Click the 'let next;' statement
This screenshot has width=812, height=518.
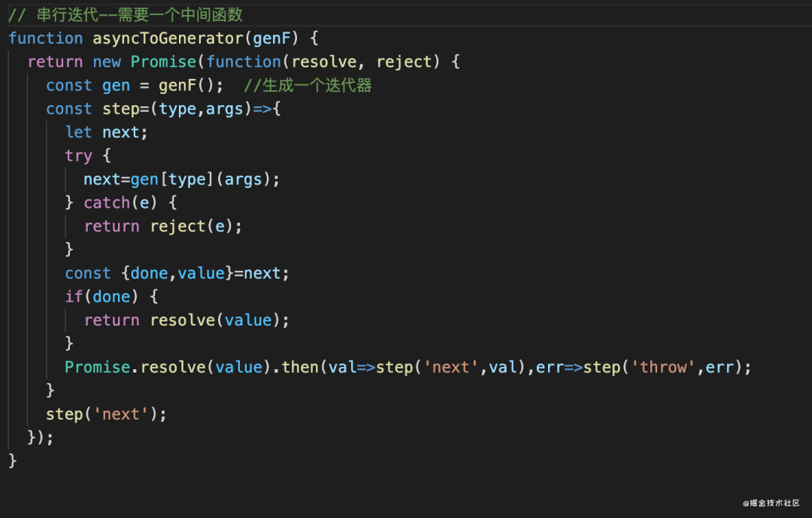pos(106,132)
